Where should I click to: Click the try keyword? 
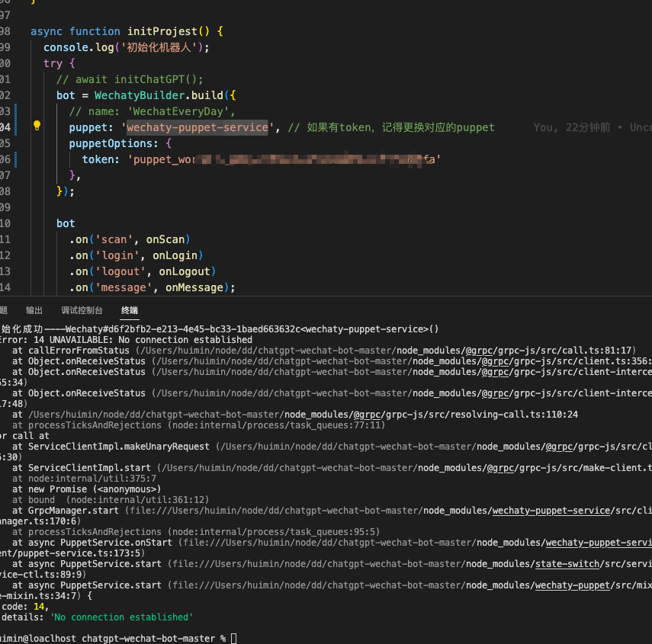53,63
